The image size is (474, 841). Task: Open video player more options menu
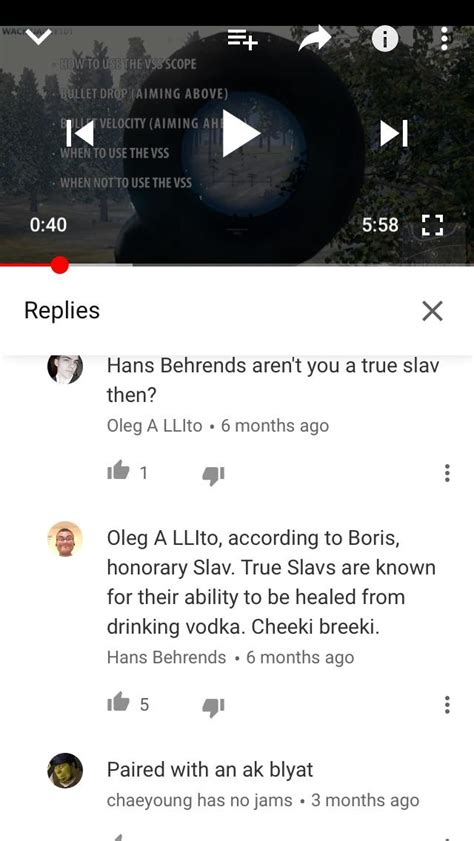point(444,39)
